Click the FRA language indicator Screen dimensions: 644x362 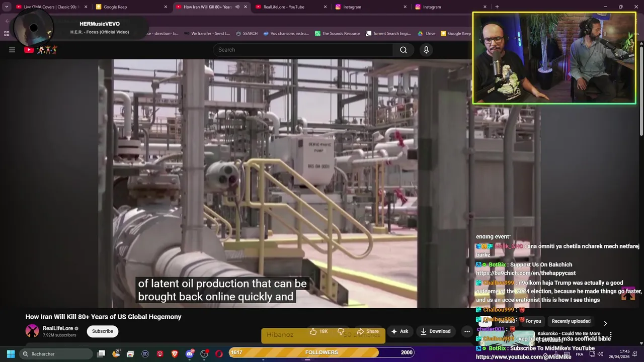click(580, 354)
